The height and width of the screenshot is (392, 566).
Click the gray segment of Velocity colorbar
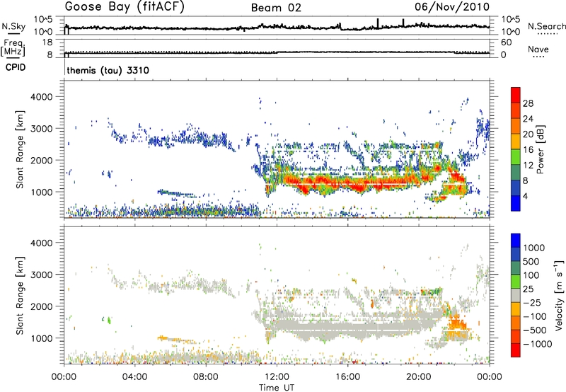tap(516, 295)
